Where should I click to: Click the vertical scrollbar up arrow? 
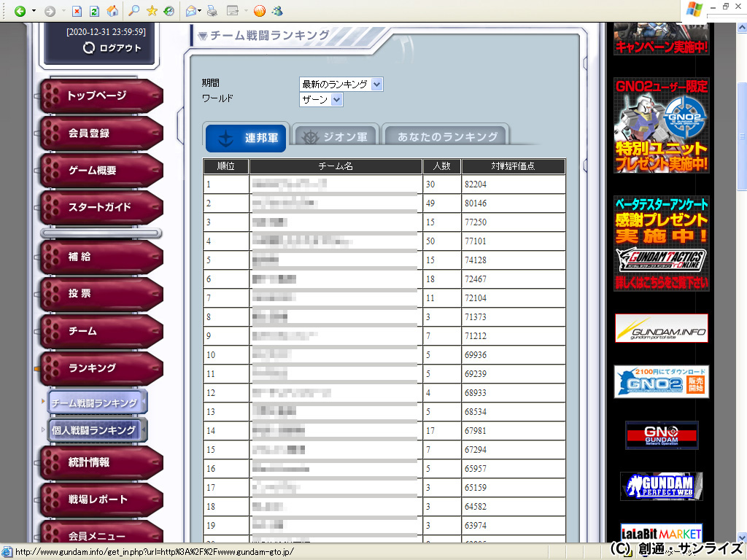point(742,28)
